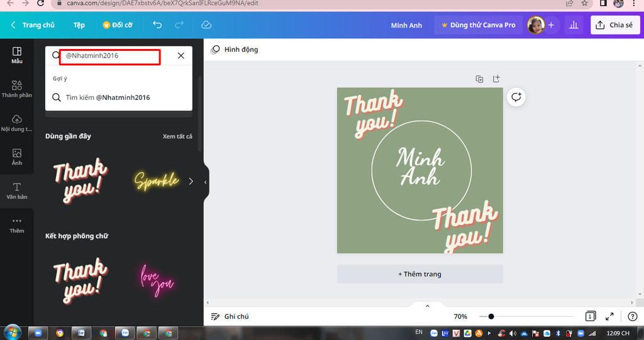This screenshot has width=644, height=340.
Task: Open the volume speaker tray icon
Action: (x=513, y=334)
